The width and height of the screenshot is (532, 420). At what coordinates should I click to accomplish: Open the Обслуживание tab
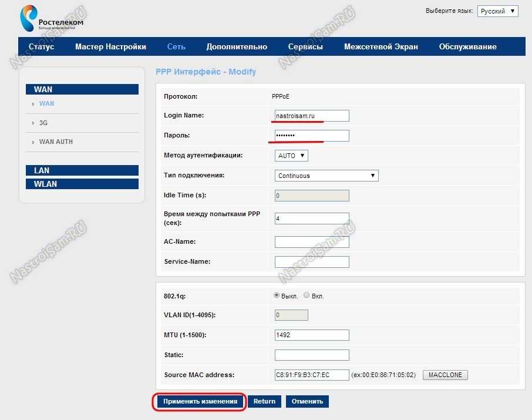coord(467,47)
